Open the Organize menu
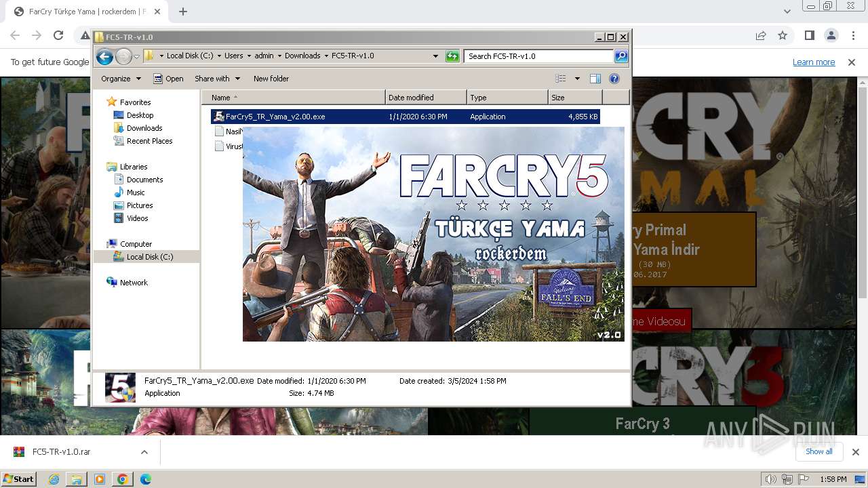 pos(121,79)
